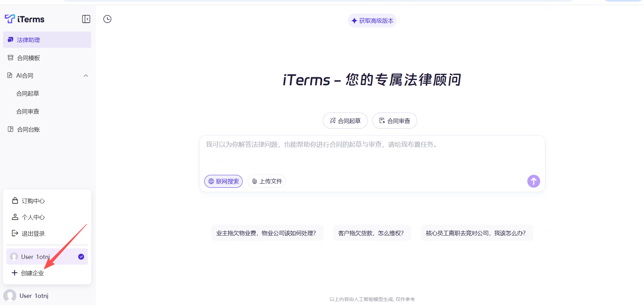Click the globe icon in 联网搜索
This screenshot has height=305, width=644.
tap(211, 181)
